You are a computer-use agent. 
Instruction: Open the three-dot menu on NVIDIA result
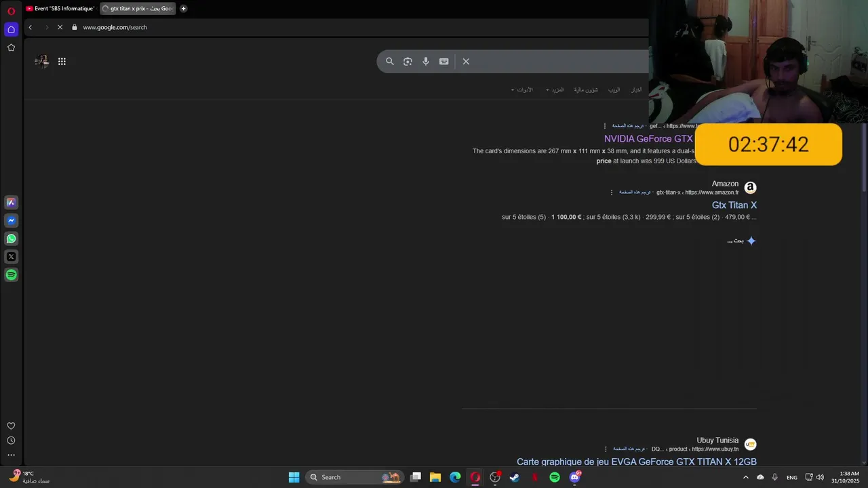(605, 126)
